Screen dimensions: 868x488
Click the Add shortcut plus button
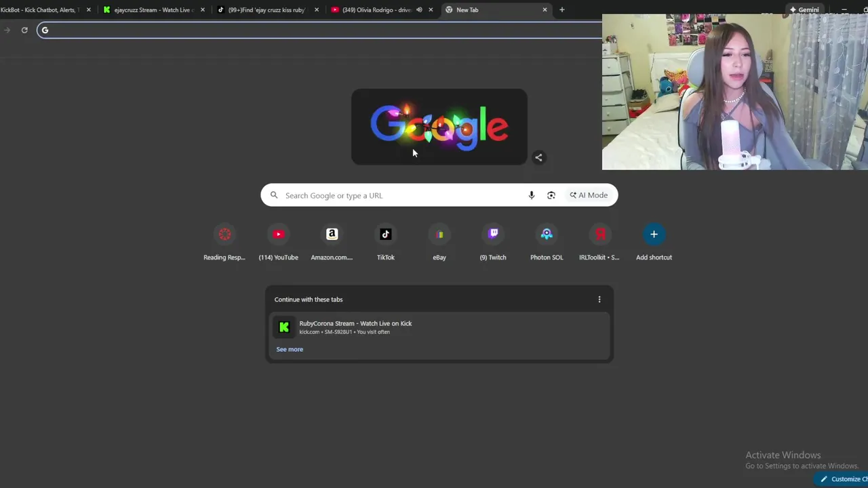tap(654, 235)
